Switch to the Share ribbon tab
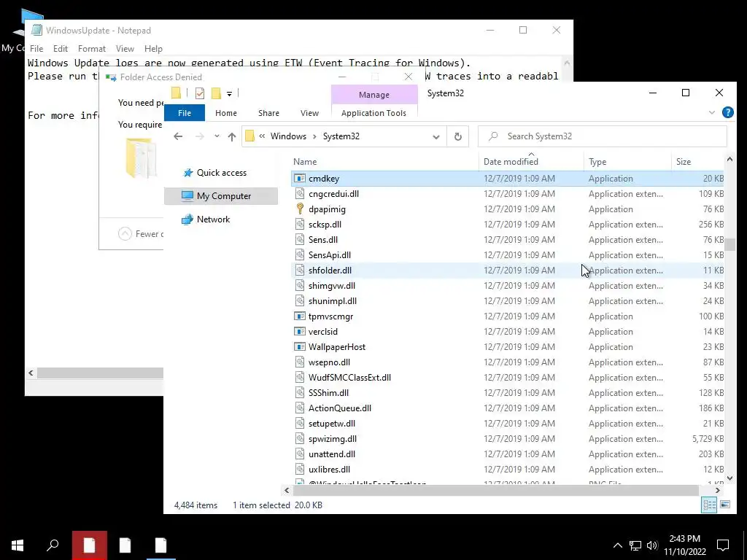Image resolution: width=747 pixels, height=560 pixels. click(268, 113)
